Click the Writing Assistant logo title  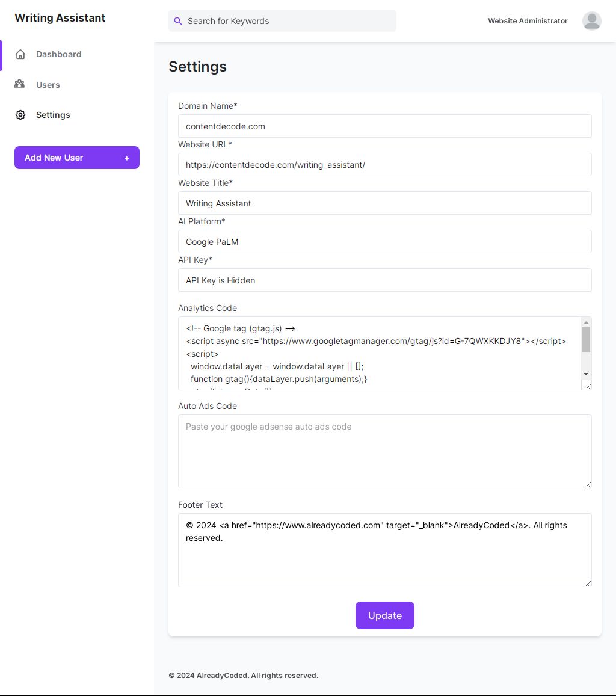pos(60,18)
